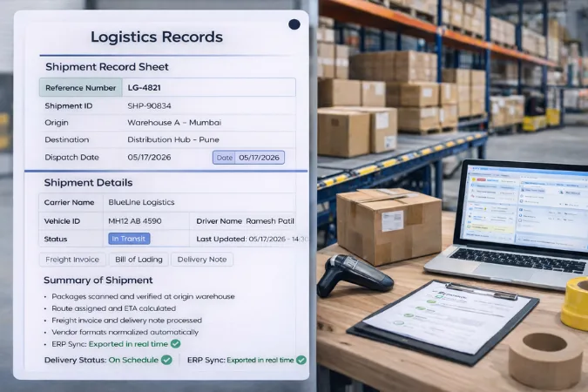Open the Freight Invoice tab
Viewport: 588px width, 392px height.
[x=73, y=259]
